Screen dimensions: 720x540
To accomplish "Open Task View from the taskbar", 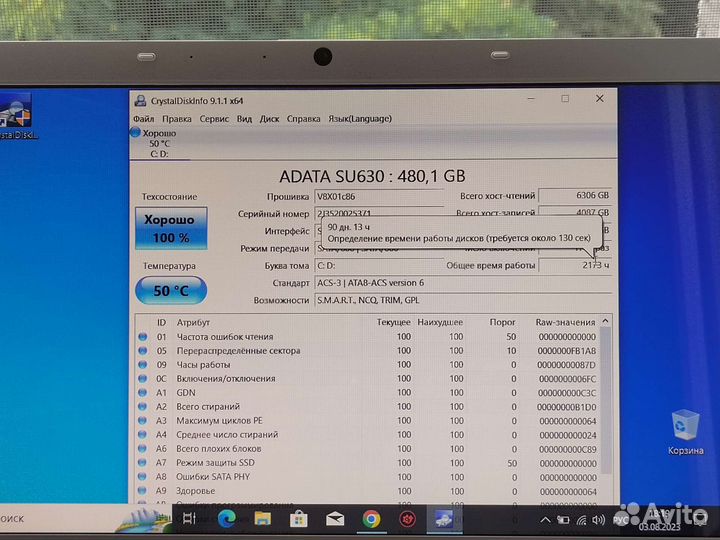I will (x=189, y=519).
